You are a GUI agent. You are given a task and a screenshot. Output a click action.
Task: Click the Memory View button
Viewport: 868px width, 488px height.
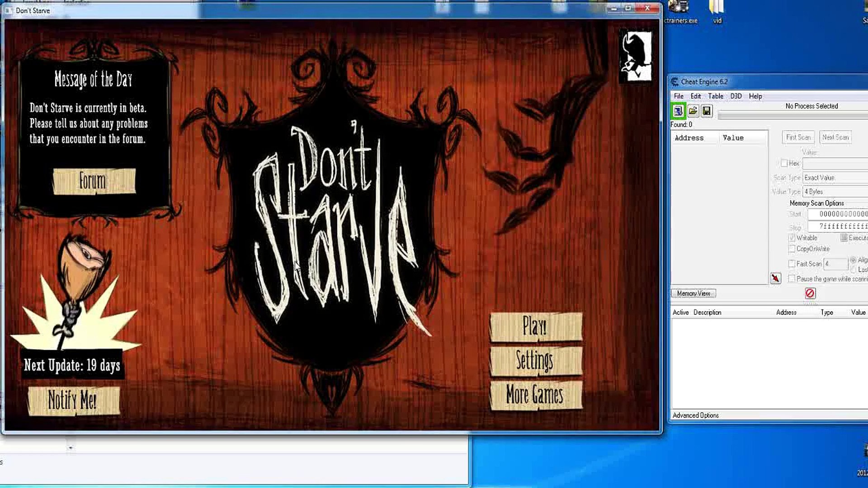point(693,294)
